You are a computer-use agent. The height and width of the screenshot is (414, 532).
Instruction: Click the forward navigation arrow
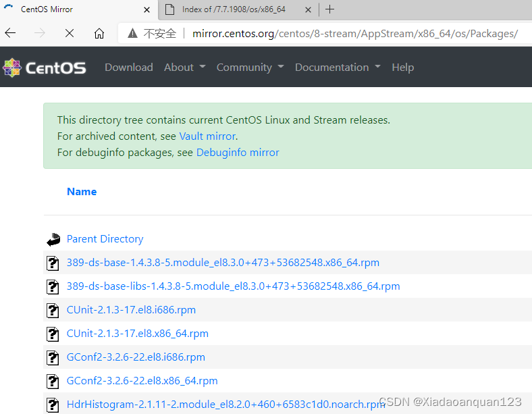coord(40,33)
